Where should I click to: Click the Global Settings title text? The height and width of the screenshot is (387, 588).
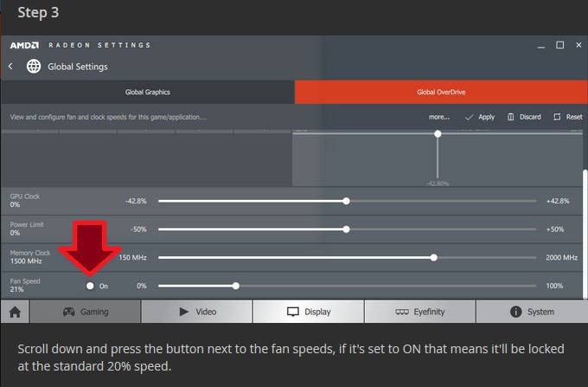(x=78, y=67)
